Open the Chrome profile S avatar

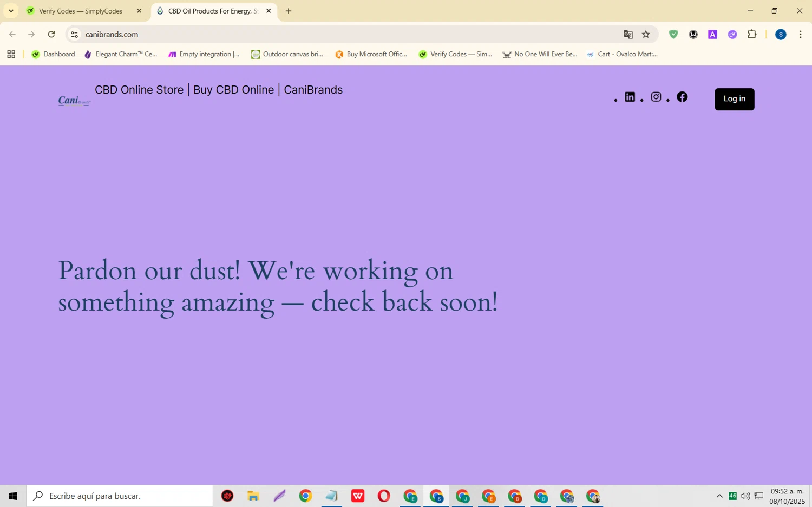pyautogui.click(x=781, y=34)
